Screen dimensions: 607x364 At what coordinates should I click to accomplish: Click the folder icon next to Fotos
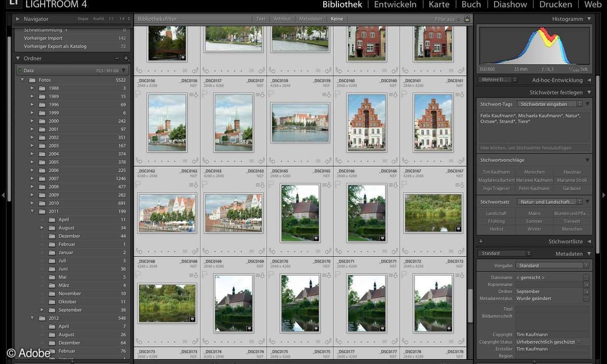tap(32, 80)
